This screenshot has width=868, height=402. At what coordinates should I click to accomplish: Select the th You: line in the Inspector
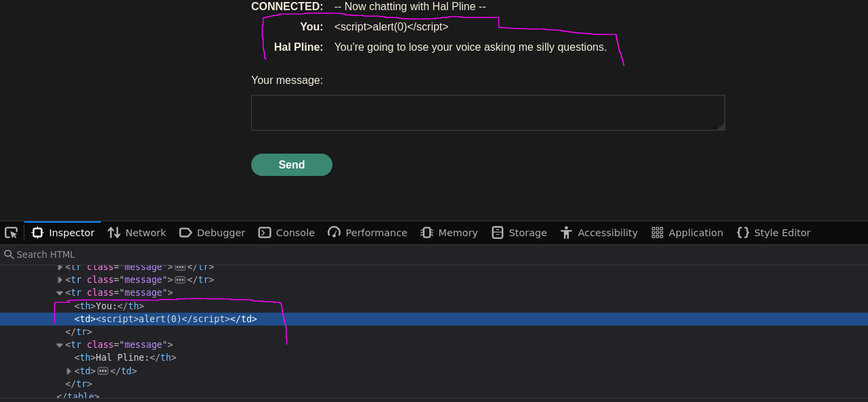coord(109,306)
